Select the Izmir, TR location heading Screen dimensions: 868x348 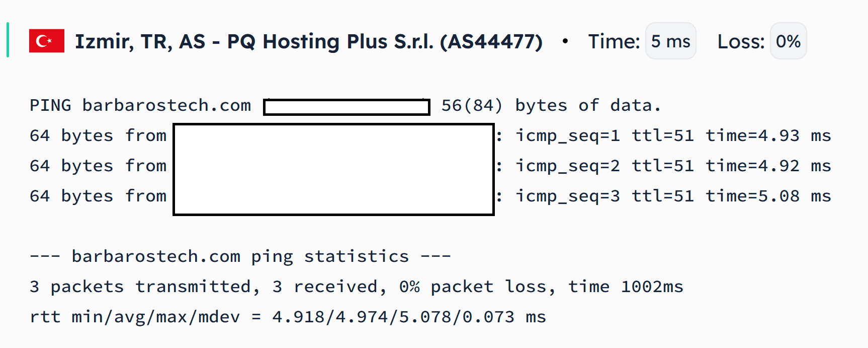click(x=309, y=41)
